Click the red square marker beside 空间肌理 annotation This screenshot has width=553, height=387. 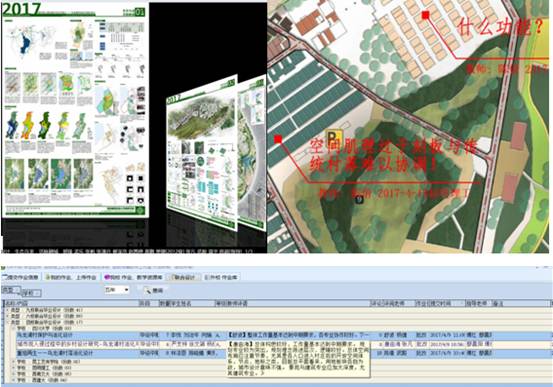(x=278, y=139)
